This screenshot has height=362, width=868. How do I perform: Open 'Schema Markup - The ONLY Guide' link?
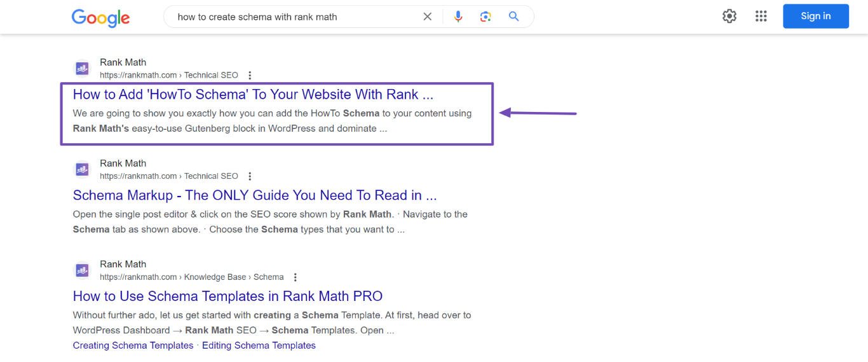[255, 195]
